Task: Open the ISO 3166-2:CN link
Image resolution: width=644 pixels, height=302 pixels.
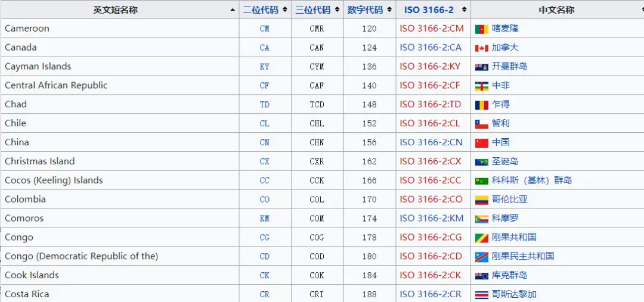Action: click(x=431, y=142)
